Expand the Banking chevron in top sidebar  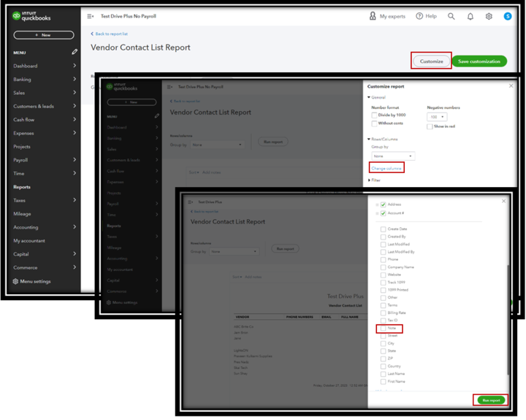click(75, 79)
